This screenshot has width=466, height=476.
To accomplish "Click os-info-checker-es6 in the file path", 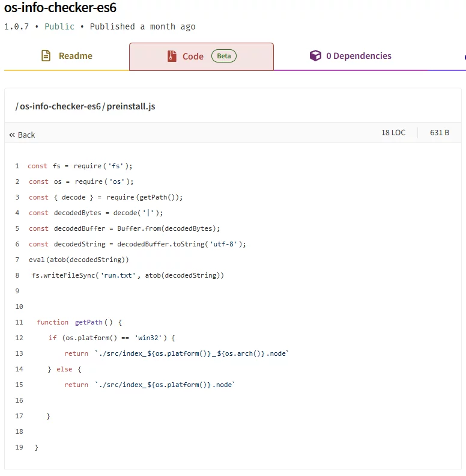I will click(x=60, y=106).
